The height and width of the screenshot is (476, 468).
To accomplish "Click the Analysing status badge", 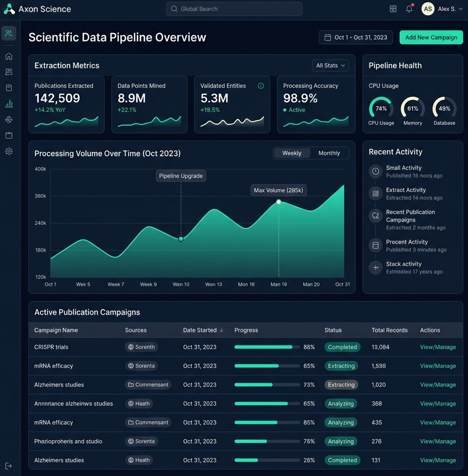I will (x=341, y=441).
